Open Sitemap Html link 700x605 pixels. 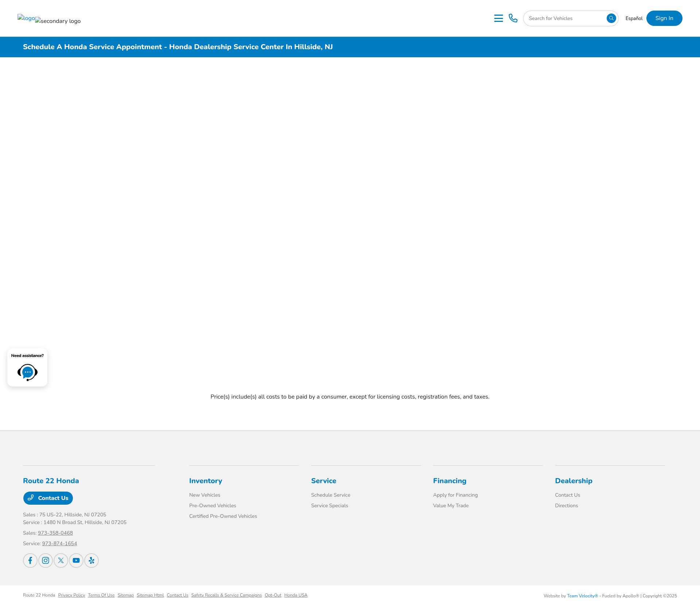(x=150, y=595)
